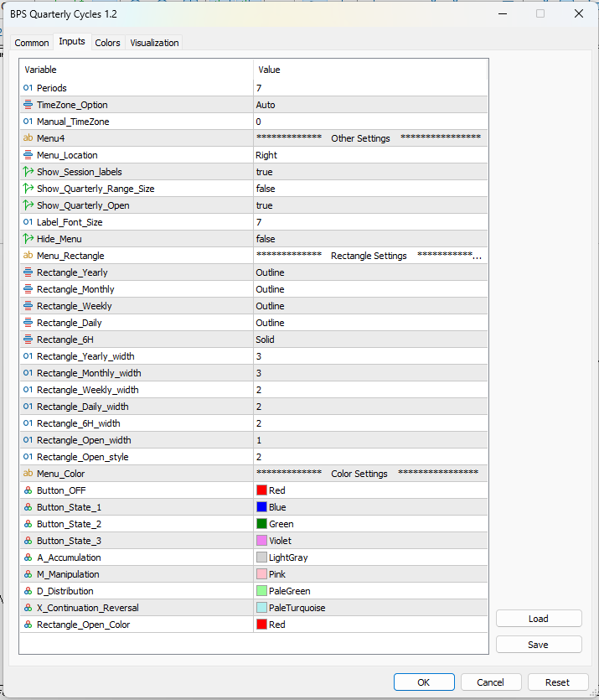Open the Menu_Location value dropdown

click(369, 155)
